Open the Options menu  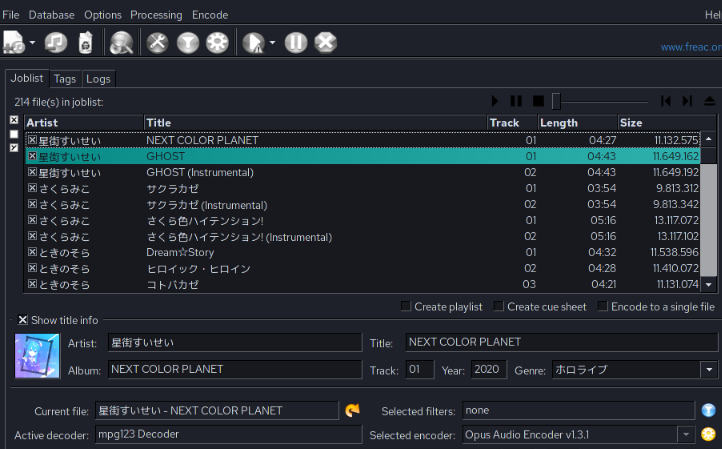pos(103,15)
